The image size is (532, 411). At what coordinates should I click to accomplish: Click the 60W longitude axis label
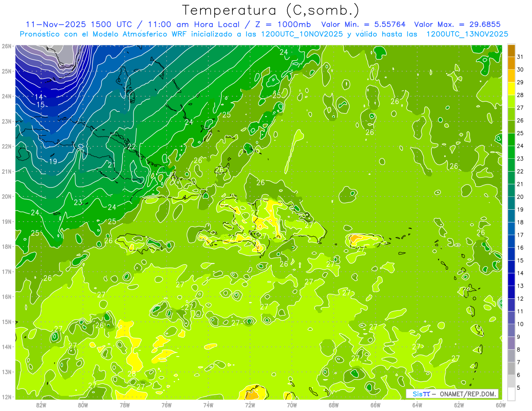[501, 404]
